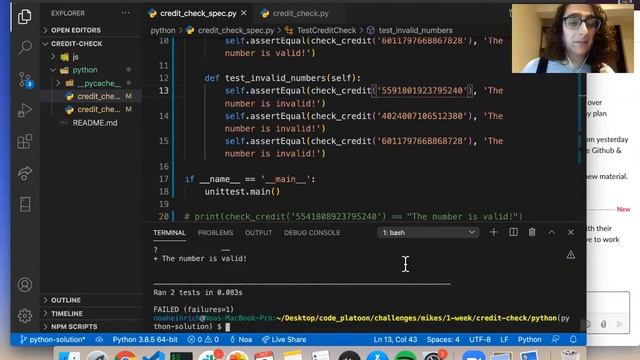Close the terminal panel
This screenshot has width=640, height=360.
[571, 232]
